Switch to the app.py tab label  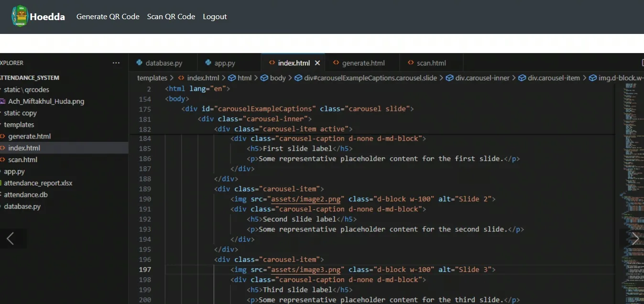pyautogui.click(x=225, y=63)
